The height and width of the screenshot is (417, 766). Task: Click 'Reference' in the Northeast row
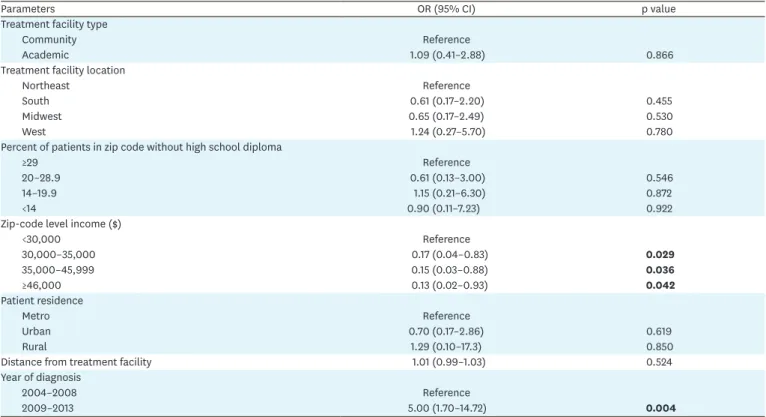click(447, 85)
